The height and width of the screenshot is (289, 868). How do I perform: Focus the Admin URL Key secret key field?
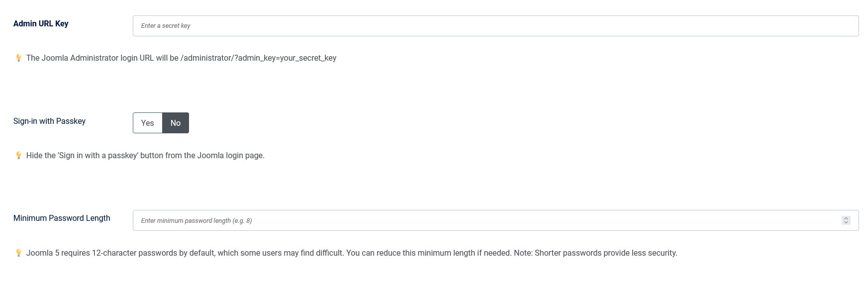[495, 26]
